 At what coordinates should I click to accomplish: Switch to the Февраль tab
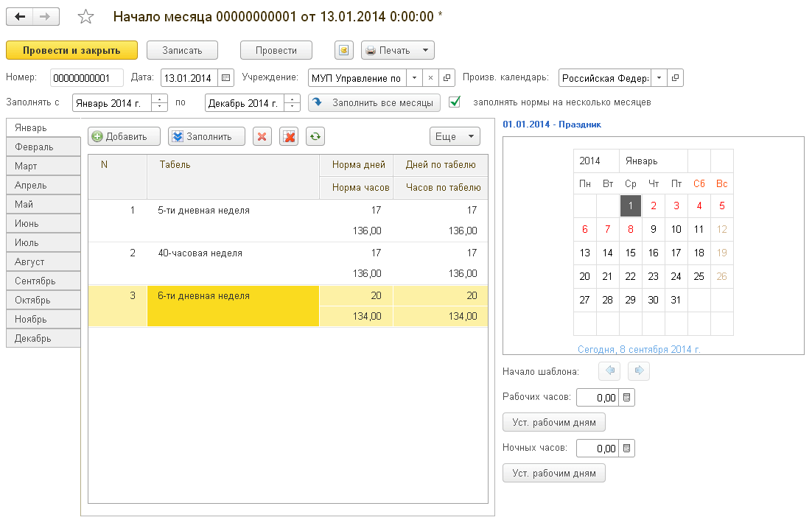tap(43, 147)
